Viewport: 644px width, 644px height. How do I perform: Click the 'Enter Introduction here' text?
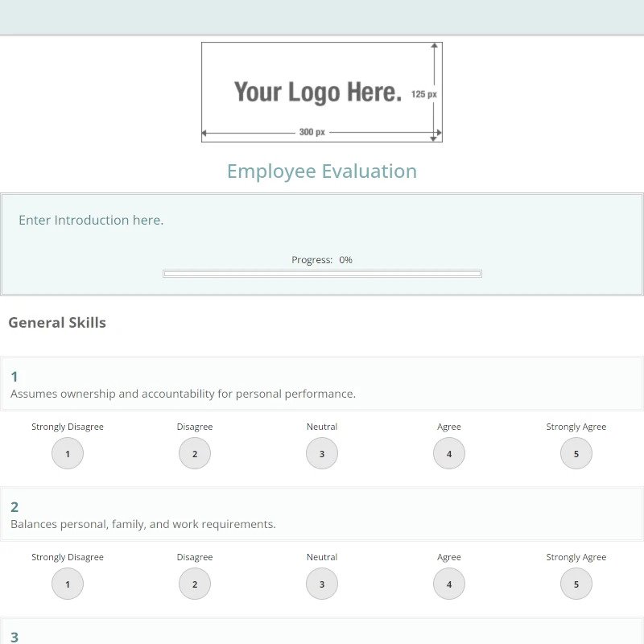[91, 220]
